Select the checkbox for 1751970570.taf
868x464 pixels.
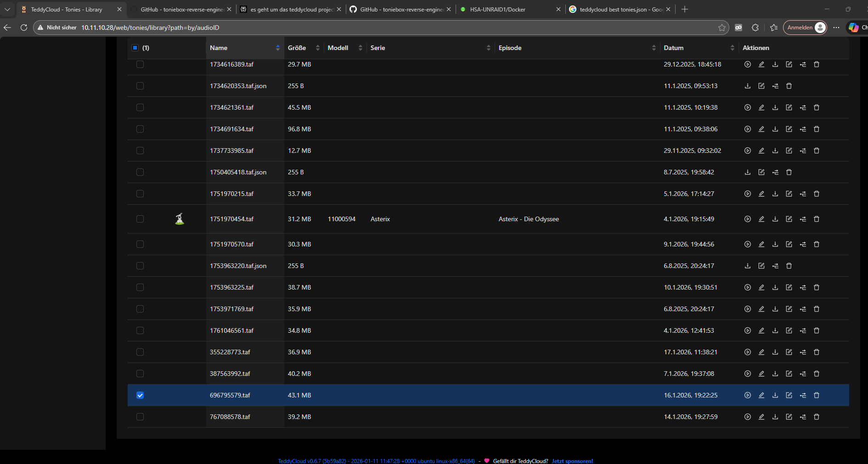(x=140, y=244)
